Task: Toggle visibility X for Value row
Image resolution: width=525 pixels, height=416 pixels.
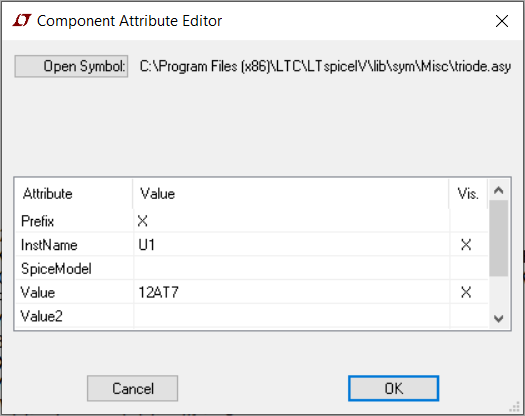Action: pyautogui.click(x=468, y=292)
